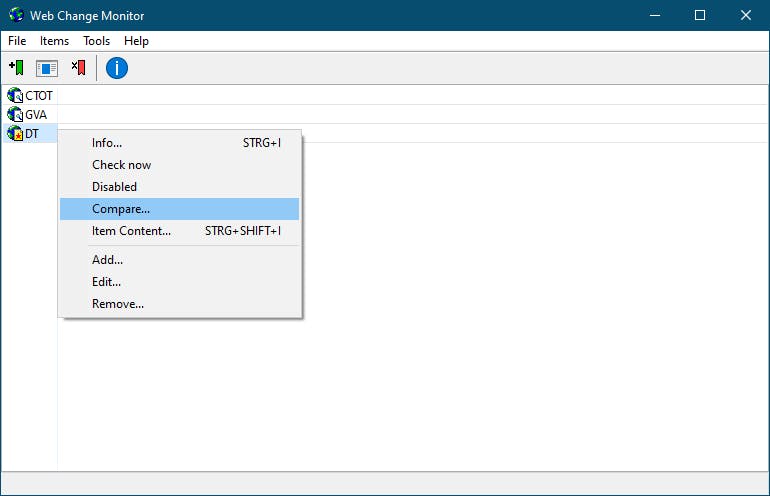Open Item Content... from the context menu
770x496 pixels.
(x=179, y=231)
